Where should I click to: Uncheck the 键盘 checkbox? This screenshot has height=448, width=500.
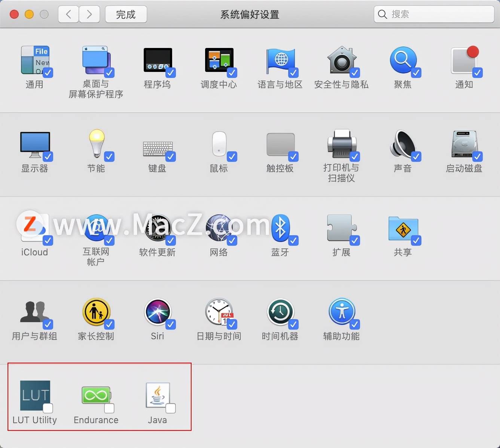tap(171, 157)
